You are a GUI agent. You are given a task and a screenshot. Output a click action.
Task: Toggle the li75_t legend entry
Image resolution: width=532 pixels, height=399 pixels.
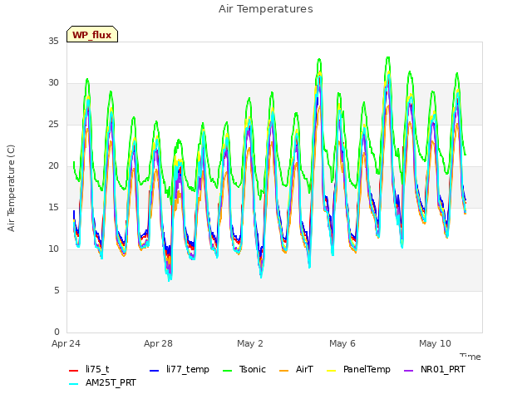(89, 369)
